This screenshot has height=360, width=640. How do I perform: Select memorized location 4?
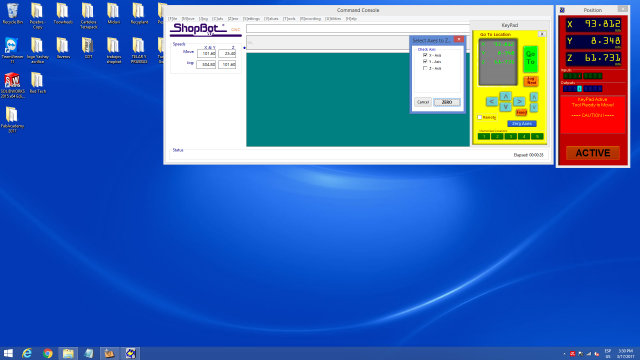[x=524, y=136]
